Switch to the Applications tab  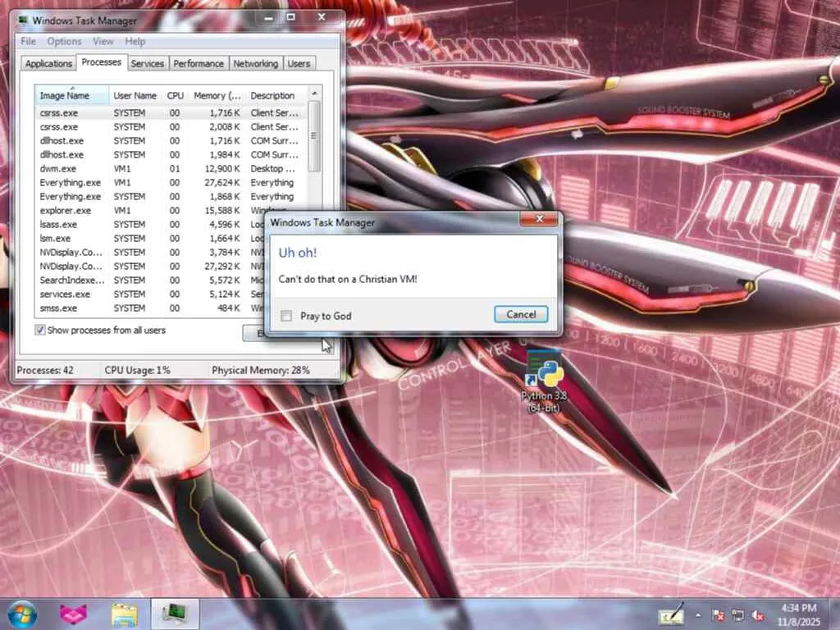[48, 63]
